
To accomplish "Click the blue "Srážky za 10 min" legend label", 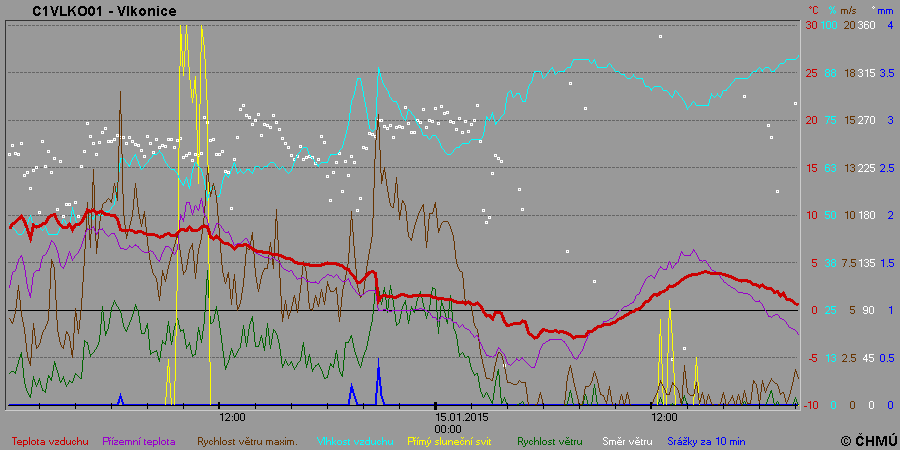I will [x=706, y=441].
